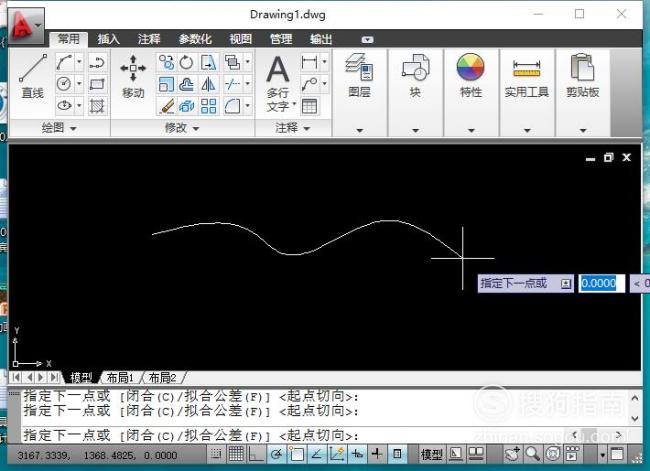Click the Scale tool icon
The height and width of the screenshot is (471, 650).
(167, 85)
